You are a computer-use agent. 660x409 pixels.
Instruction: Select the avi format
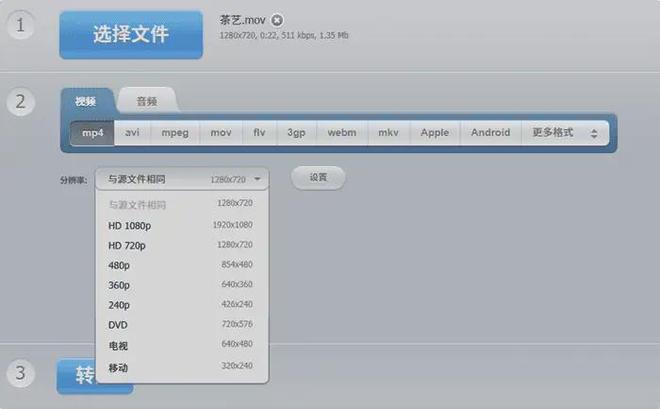pyautogui.click(x=132, y=133)
